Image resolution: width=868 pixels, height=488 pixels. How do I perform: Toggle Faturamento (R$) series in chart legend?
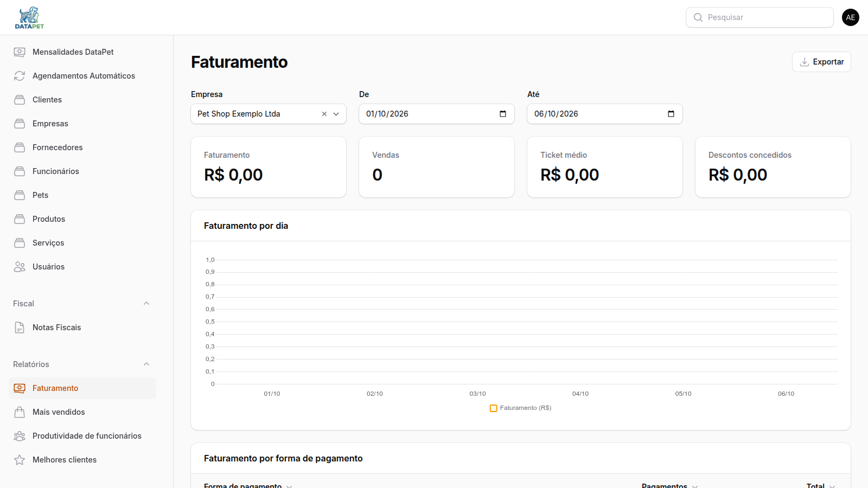point(520,408)
